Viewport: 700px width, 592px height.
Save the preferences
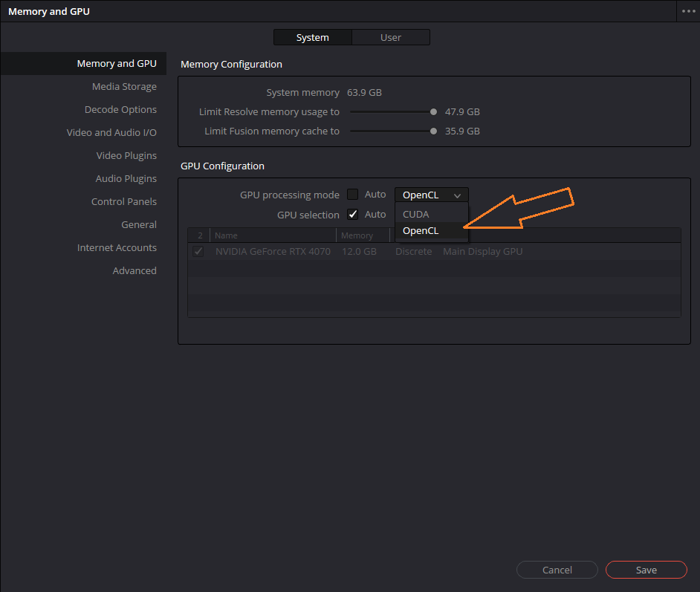point(646,570)
